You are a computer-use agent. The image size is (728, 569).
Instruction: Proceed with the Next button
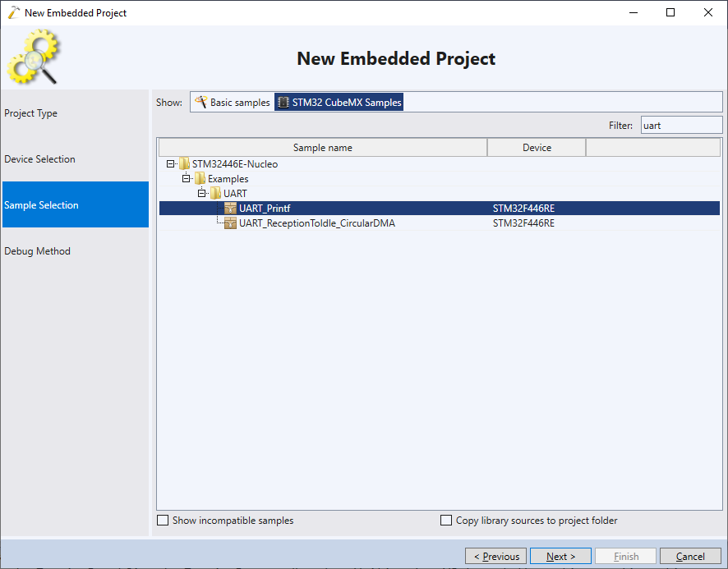(x=560, y=556)
